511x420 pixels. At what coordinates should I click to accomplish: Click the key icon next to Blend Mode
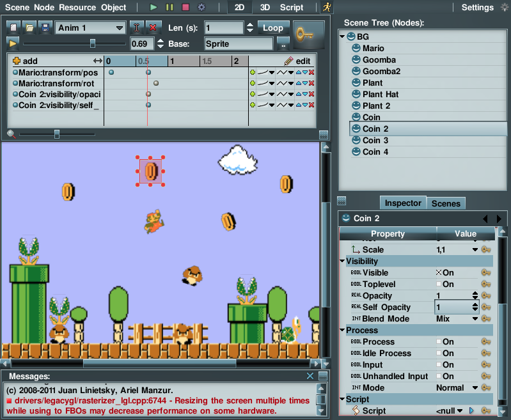click(486, 318)
